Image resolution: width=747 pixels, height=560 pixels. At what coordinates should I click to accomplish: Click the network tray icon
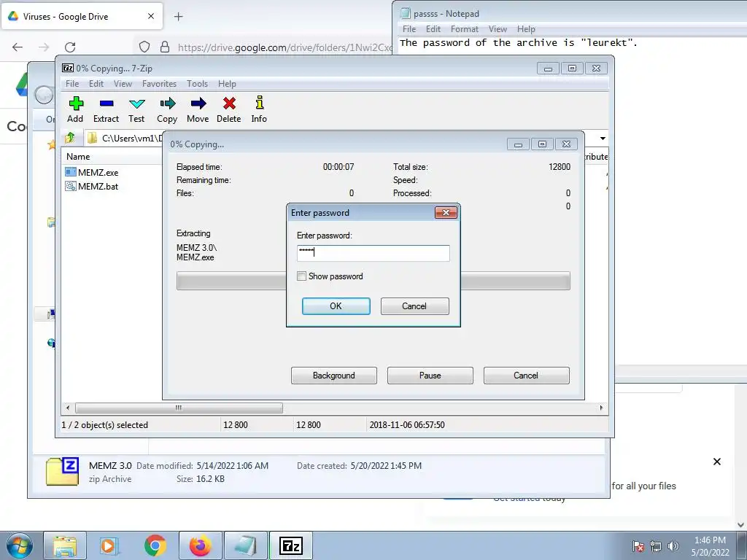pyautogui.click(x=656, y=546)
